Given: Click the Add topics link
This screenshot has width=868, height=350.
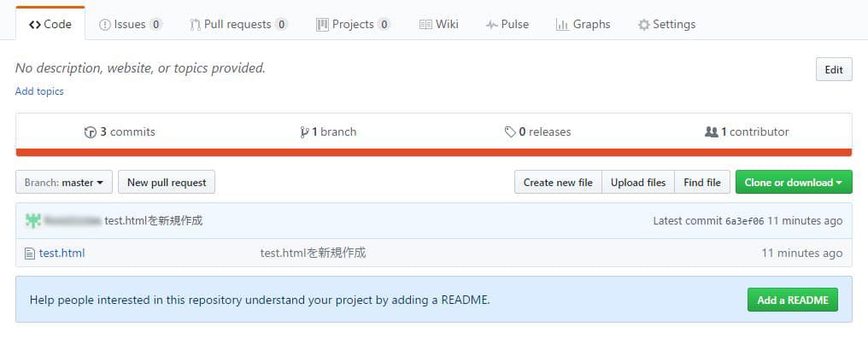Looking at the screenshot, I should pos(39,91).
